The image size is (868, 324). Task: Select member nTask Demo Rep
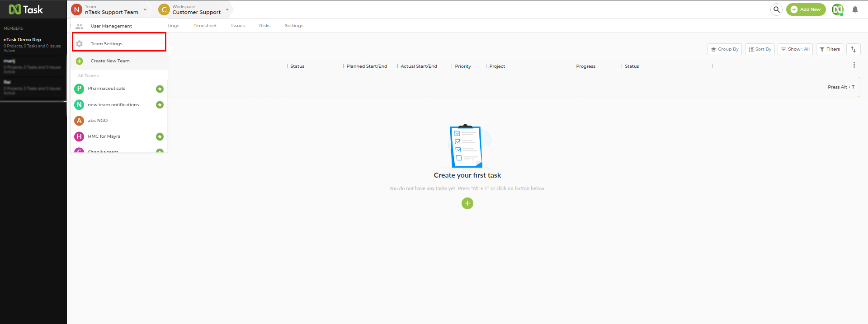33,45
